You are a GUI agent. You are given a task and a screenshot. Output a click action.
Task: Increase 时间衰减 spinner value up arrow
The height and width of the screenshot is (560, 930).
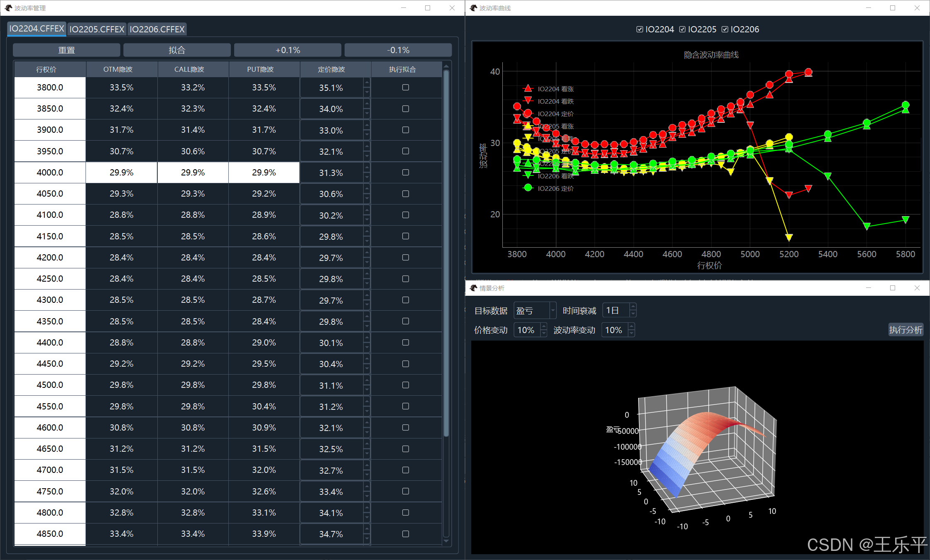click(x=633, y=307)
